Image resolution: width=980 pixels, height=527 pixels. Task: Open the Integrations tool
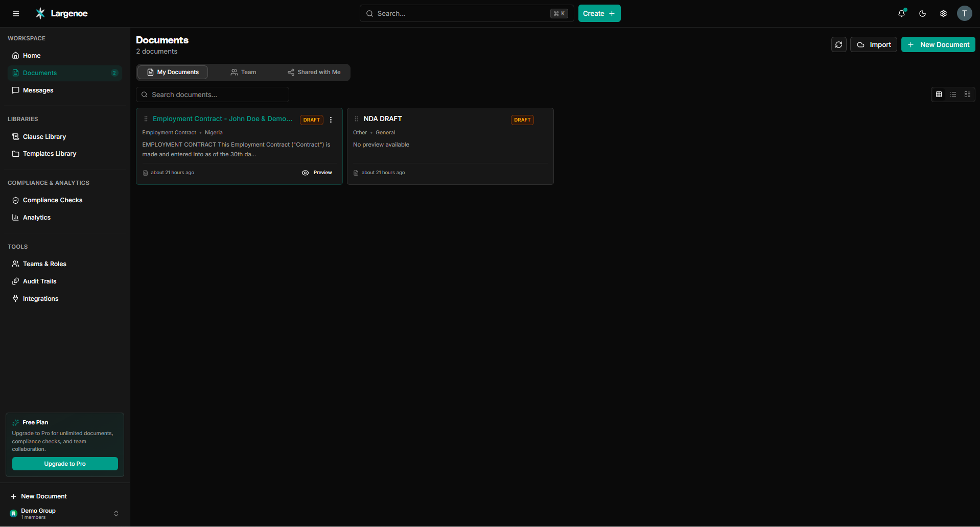pyautogui.click(x=40, y=298)
